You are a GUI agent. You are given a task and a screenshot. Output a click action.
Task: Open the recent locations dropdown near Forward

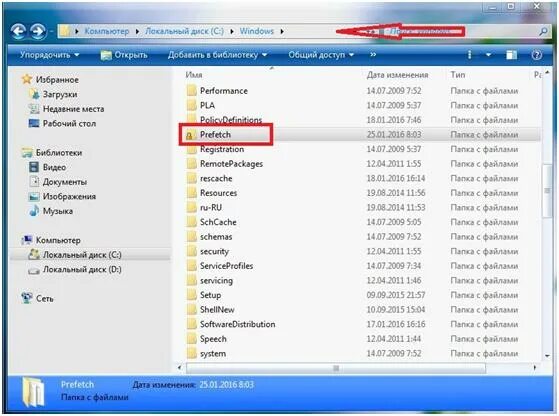pyautogui.click(x=51, y=32)
